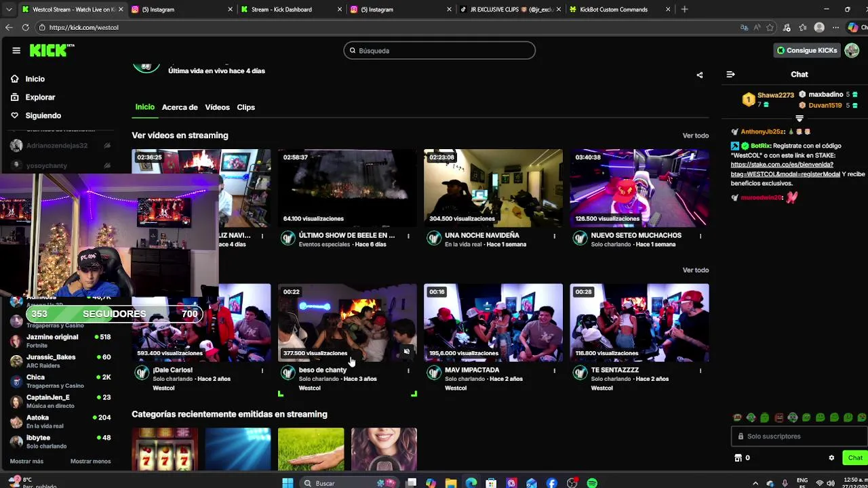Go to Inicio in sidebar

(x=35, y=79)
